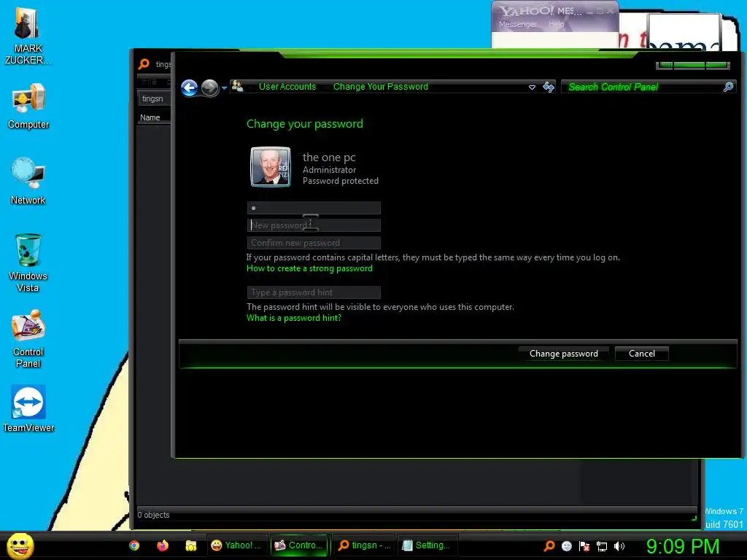Select the Windows Vista recycle bin icon
This screenshot has height=560, width=747.
[x=28, y=262]
